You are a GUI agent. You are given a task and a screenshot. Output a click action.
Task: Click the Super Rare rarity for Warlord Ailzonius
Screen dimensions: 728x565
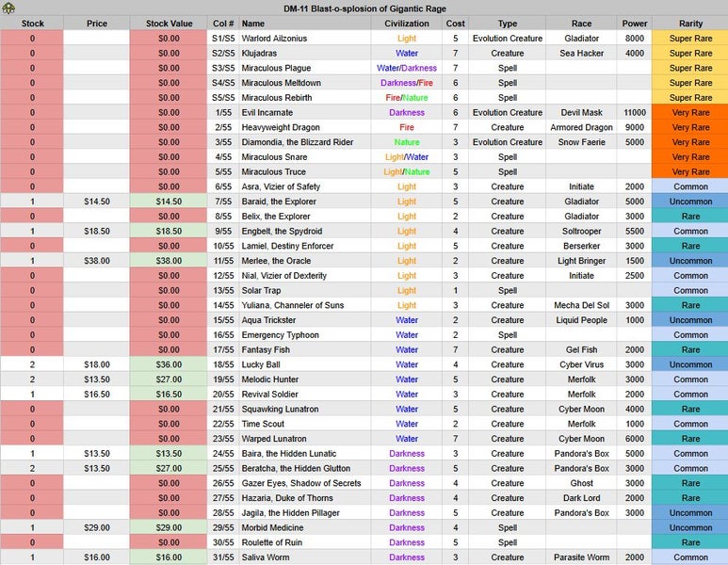690,38
